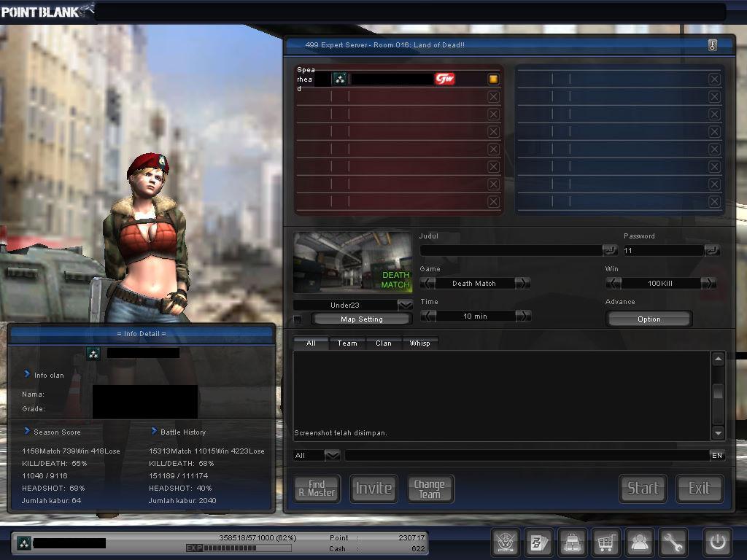
Task: Click rank insignia in bottom status bar
Action: pyautogui.click(x=24, y=542)
